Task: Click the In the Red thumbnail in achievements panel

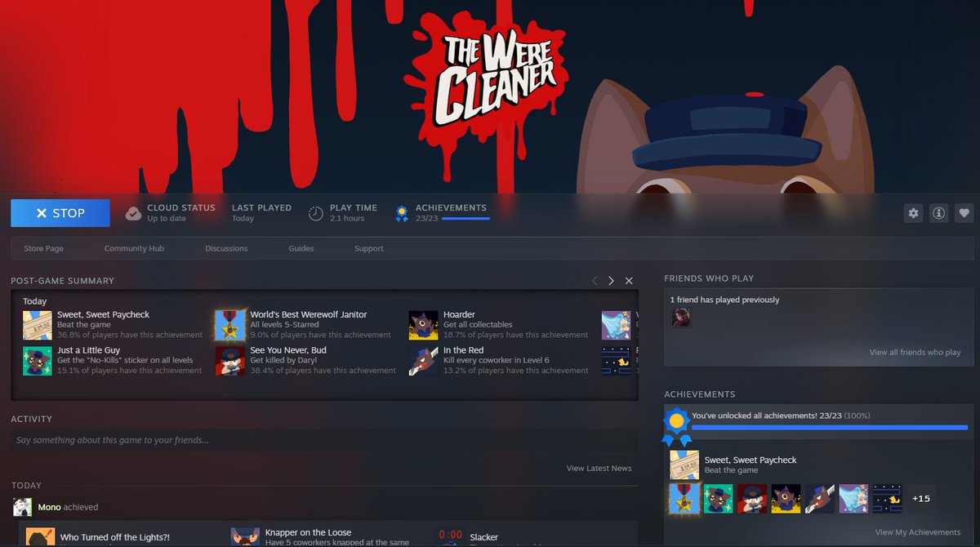Action: tap(820, 498)
